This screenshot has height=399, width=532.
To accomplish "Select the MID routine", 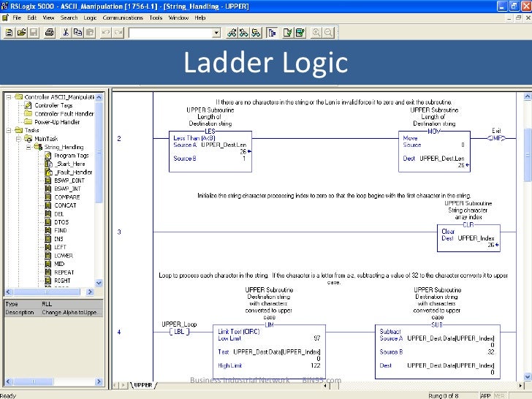I will [59, 264].
